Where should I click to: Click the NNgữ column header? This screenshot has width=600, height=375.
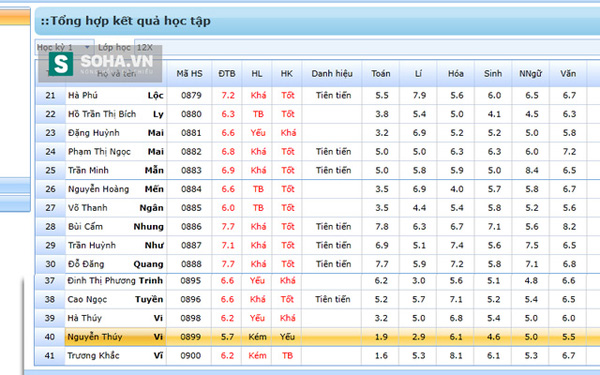[x=531, y=73]
